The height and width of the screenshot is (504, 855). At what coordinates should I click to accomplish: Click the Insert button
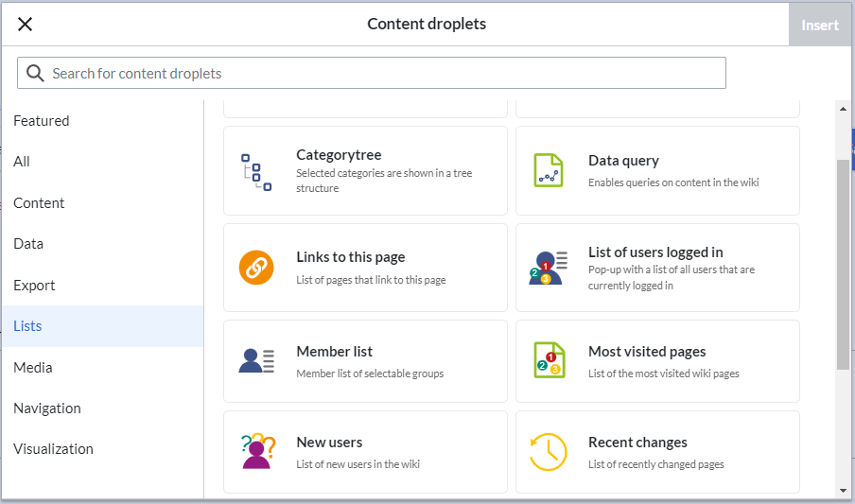820,25
